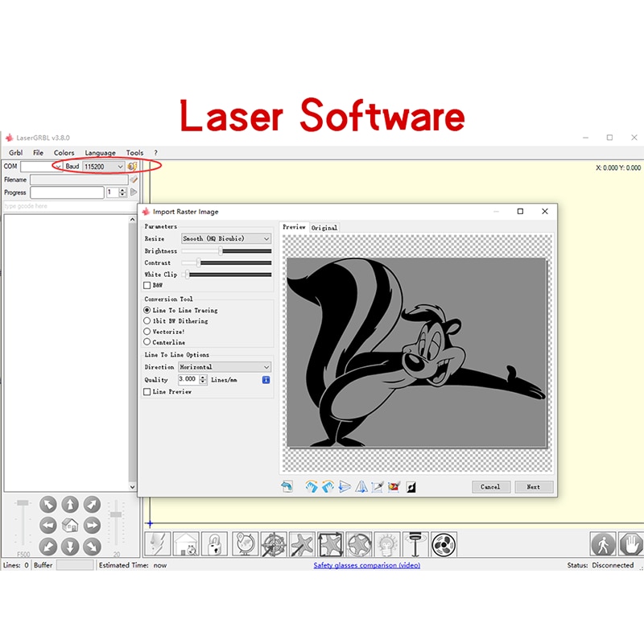Click the unlock padlock toolbar icon
The image size is (644, 644).
coord(214,544)
